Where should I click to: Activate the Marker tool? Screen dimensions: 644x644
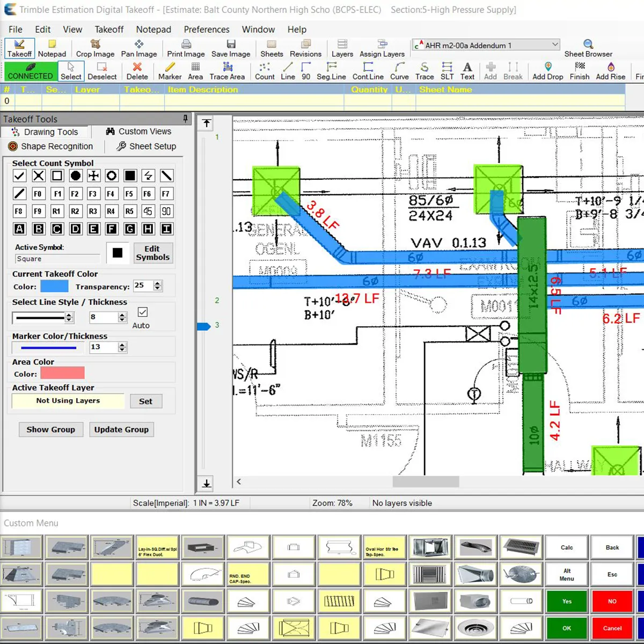pyautogui.click(x=170, y=70)
